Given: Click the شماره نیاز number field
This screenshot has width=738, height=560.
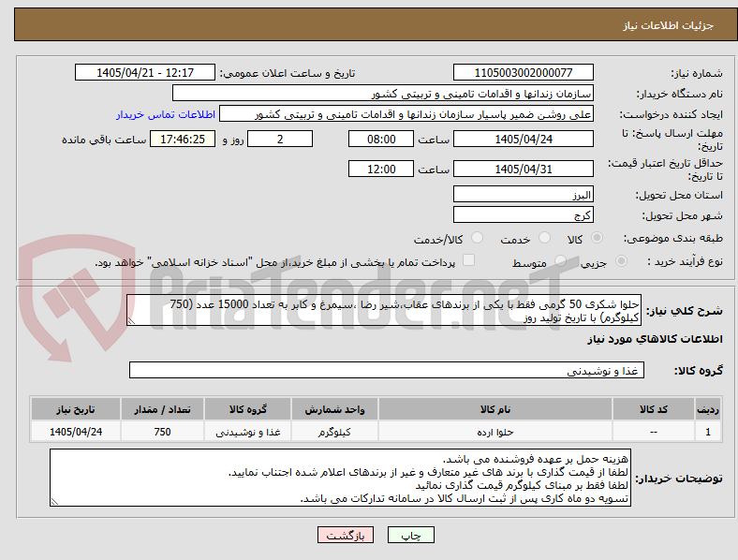Looking at the screenshot, I should pos(523,72).
